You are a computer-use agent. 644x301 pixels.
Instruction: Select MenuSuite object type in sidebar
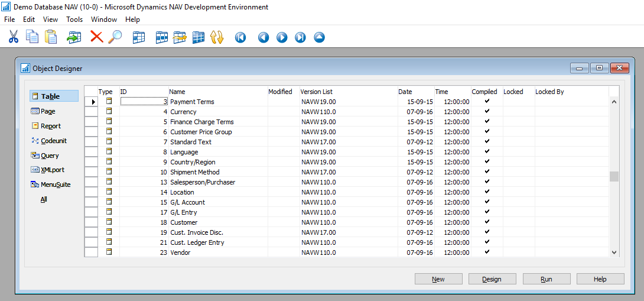pyautogui.click(x=51, y=185)
